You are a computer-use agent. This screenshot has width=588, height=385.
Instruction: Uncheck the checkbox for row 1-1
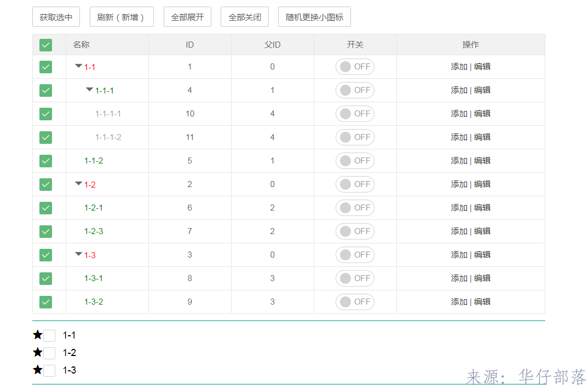click(46, 67)
